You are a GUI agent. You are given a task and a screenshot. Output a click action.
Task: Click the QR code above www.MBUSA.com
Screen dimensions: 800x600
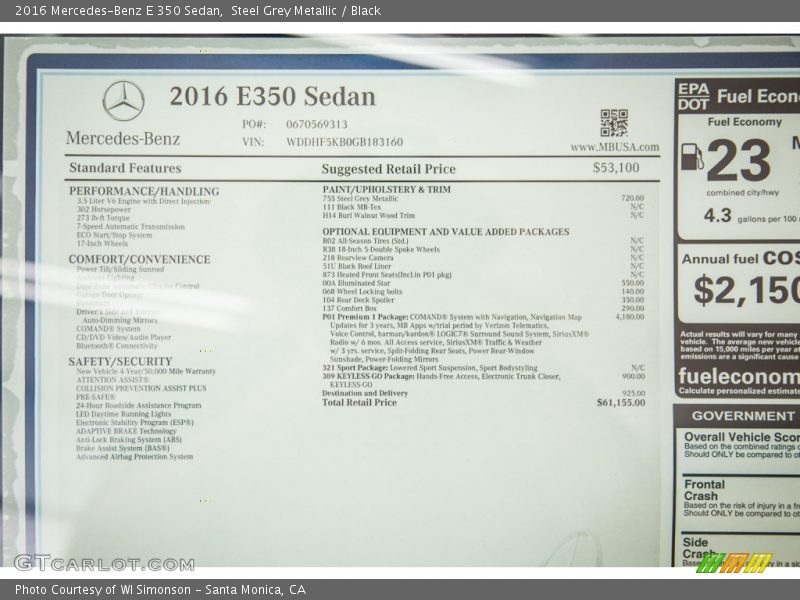coord(614,123)
